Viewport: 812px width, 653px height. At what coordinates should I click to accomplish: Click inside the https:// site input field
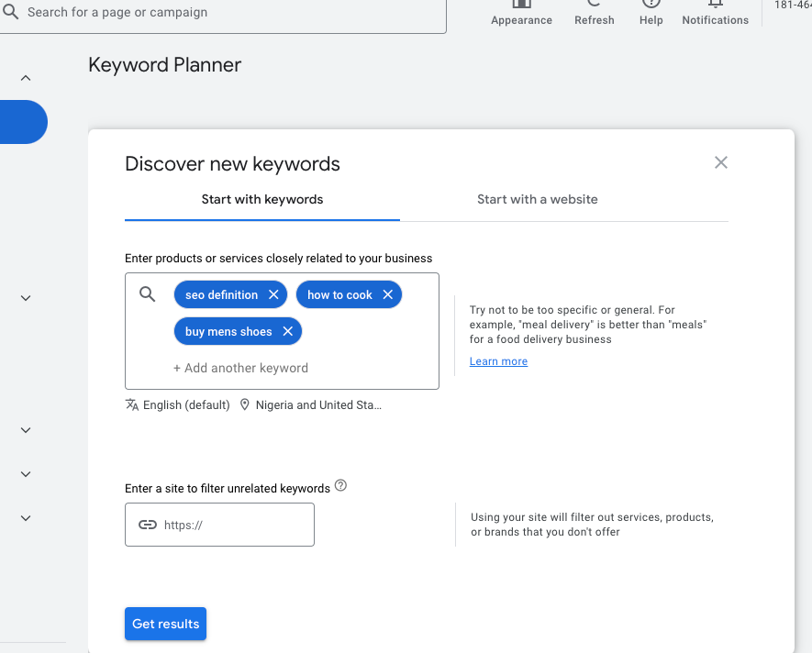[x=229, y=525]
